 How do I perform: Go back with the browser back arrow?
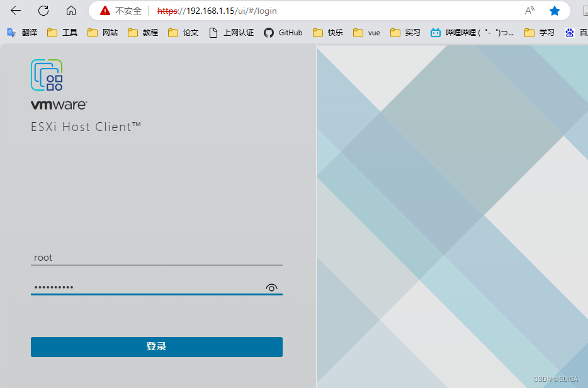[16, 11]
